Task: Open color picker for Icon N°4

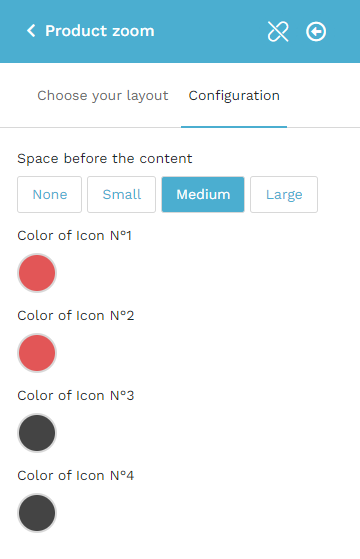Action: click(x=37, y=513)
